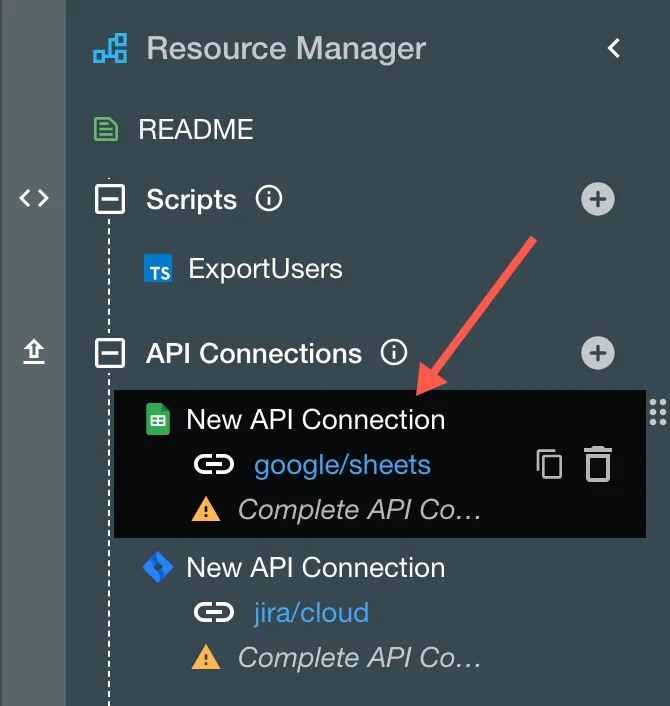Click the Google Sheets icon
This screenshot has width=670, height=706.
click(158, 419)
